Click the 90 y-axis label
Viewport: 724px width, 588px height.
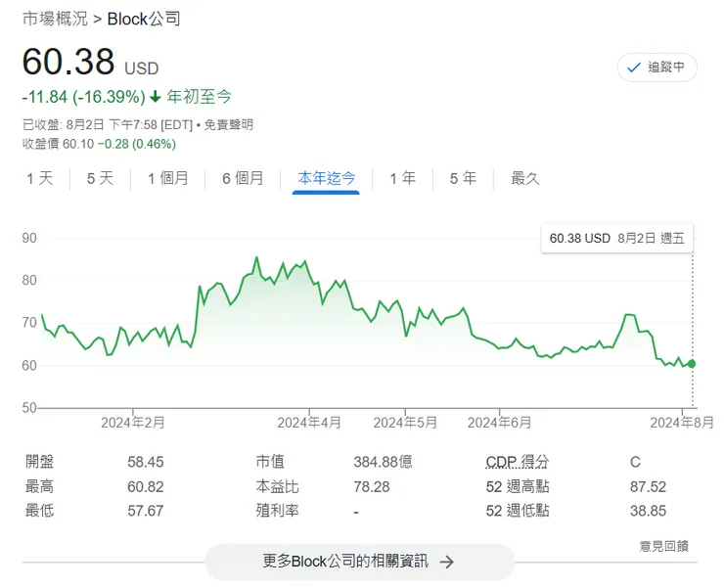tap(29, 239)
